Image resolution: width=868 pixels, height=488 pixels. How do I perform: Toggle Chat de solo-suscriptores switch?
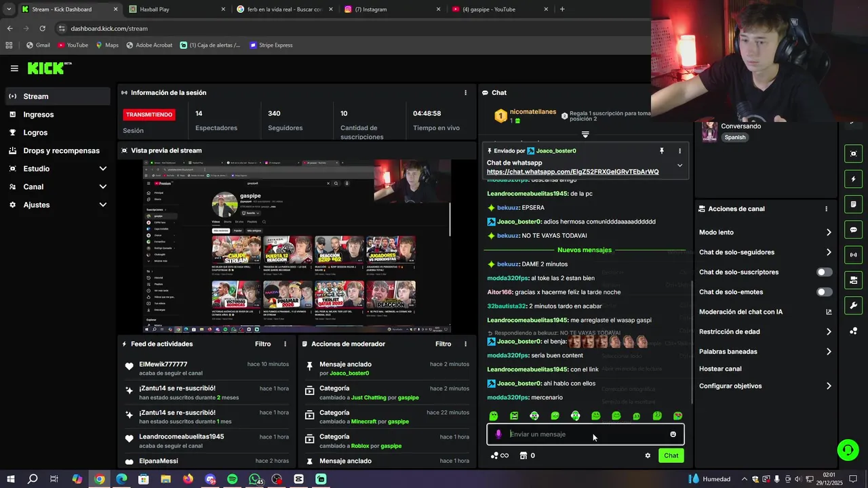pyautogui.click(x=824, y=272)
